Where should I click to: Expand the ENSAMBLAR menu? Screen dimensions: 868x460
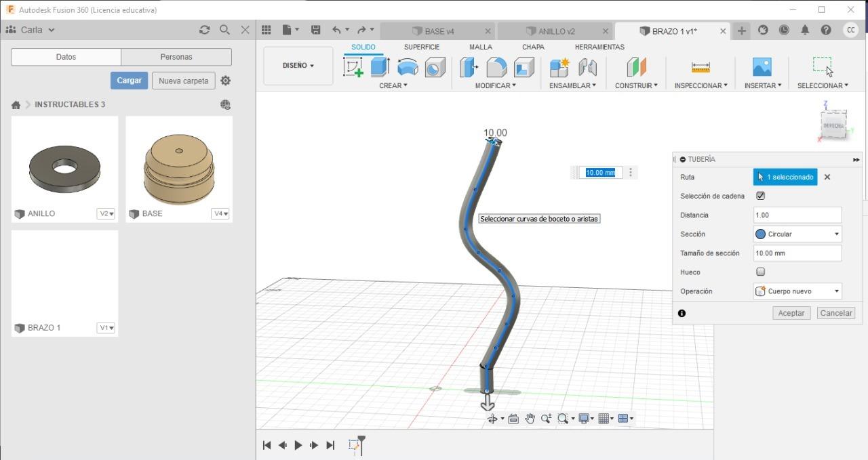(573, 85)
